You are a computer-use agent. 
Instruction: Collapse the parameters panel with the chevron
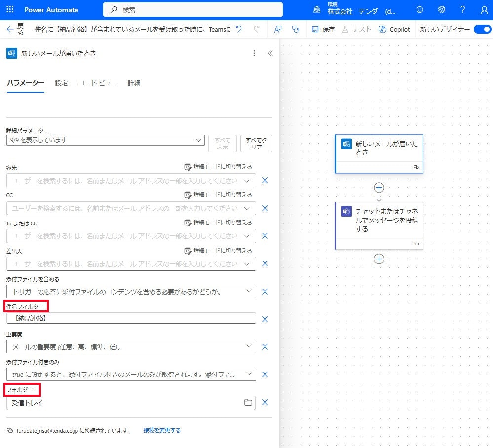tap(270, 53)
